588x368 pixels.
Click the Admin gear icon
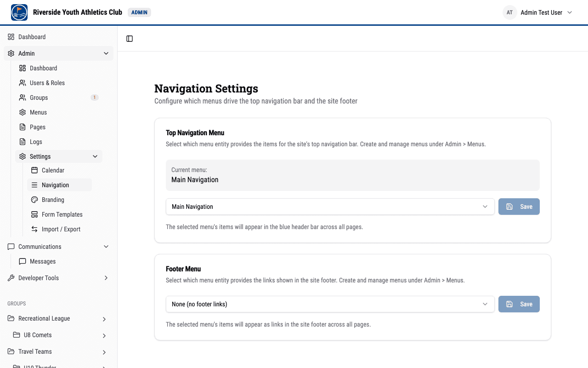pos(11,53)
